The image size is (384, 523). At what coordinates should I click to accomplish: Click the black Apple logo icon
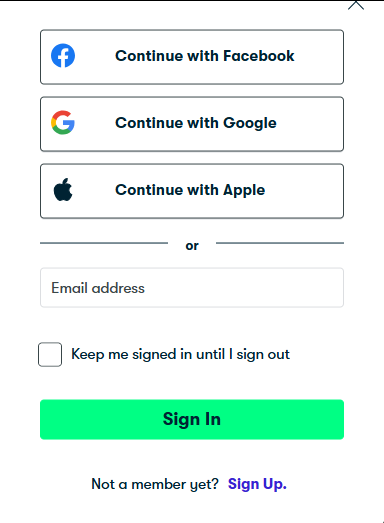coord(63,189)
